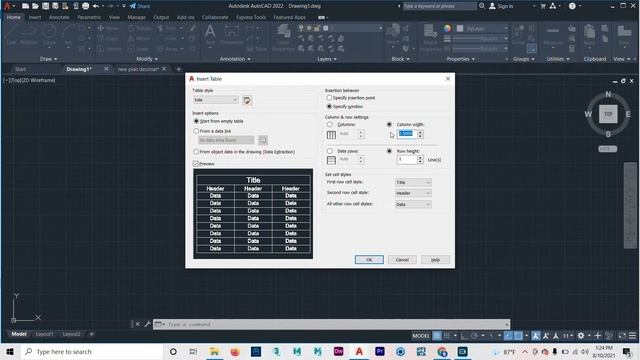The width and height of the screenshot is (640, 360).
Task: Click the ViewCube TOP face
Action: [608, 114]
